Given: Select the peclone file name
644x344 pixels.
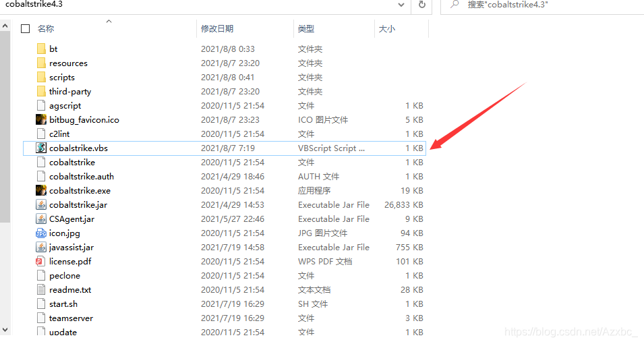Looking at the screenshot, I should [x=65, y=276].
